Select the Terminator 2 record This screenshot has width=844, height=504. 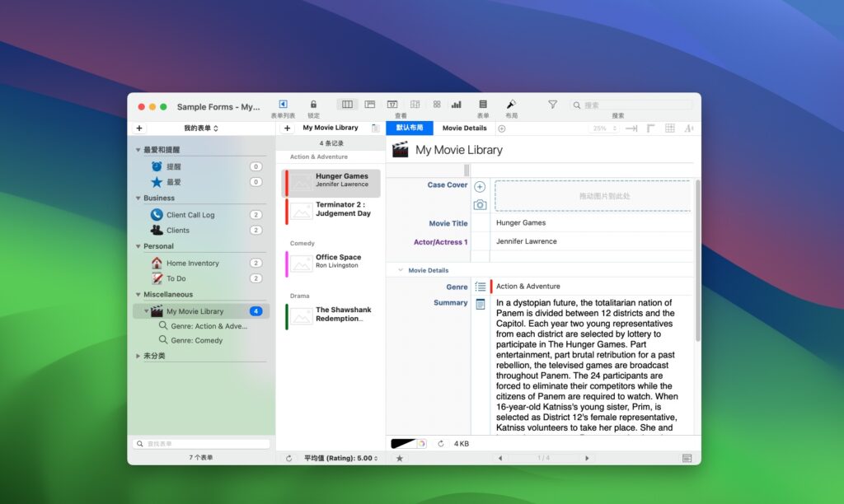338,208
